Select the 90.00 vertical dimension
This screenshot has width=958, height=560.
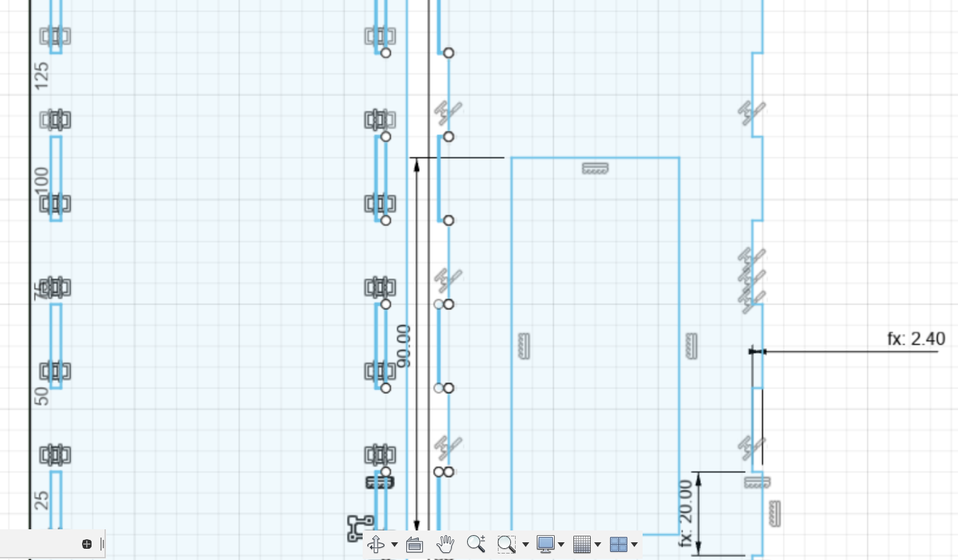point(403,346)
